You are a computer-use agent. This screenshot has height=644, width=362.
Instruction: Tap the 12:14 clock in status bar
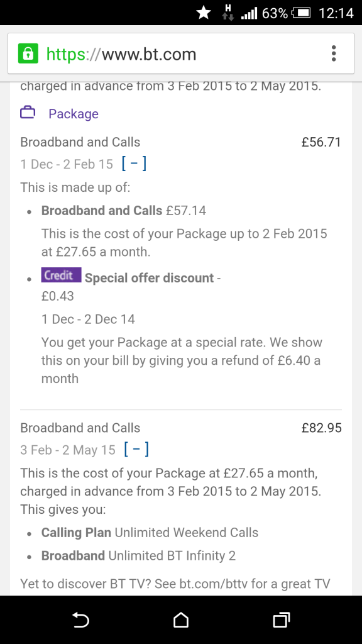pos(336,13)
